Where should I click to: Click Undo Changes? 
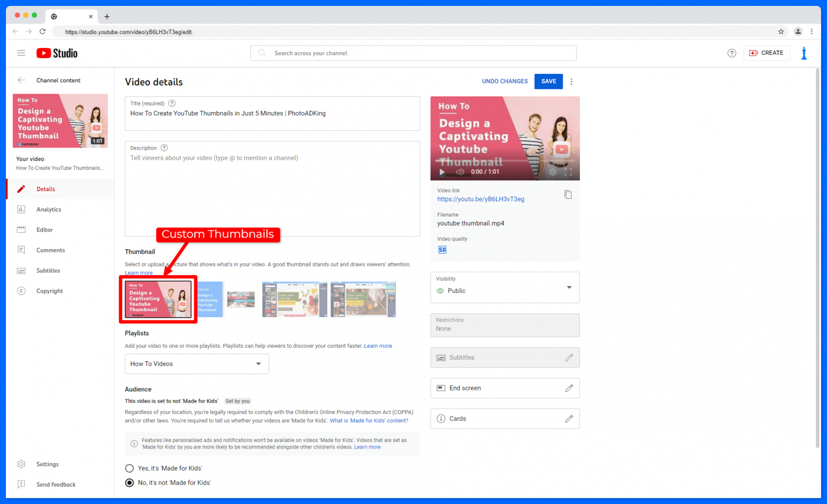coord(504,81)
